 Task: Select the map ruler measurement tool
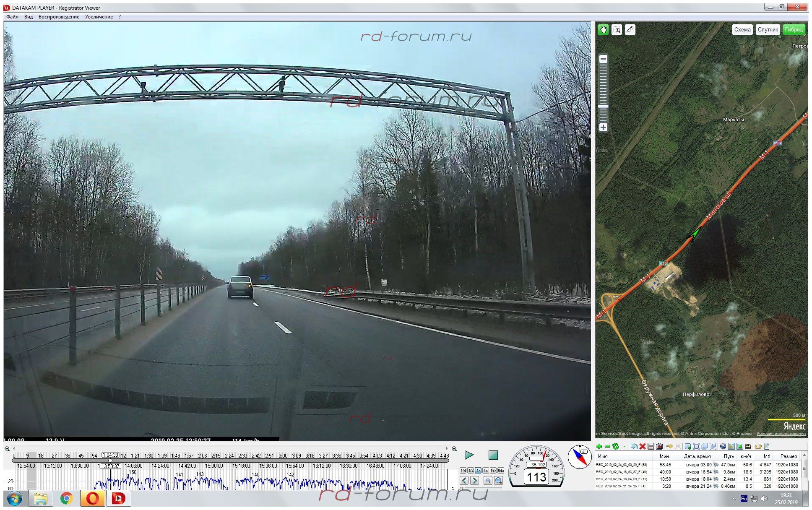[x=630, y=30]
